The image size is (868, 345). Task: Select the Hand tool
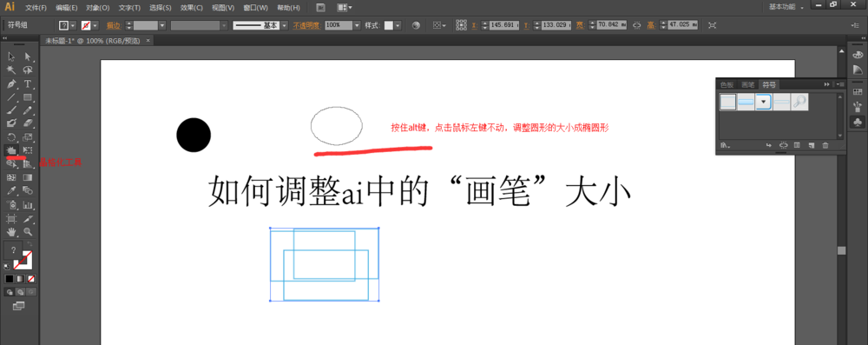point(11,231)
